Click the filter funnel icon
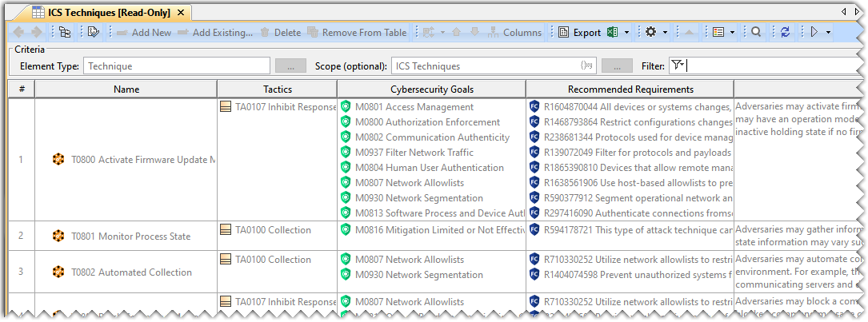Image resolution: width=868 pixels, height=322 pixels. point(677,66)
